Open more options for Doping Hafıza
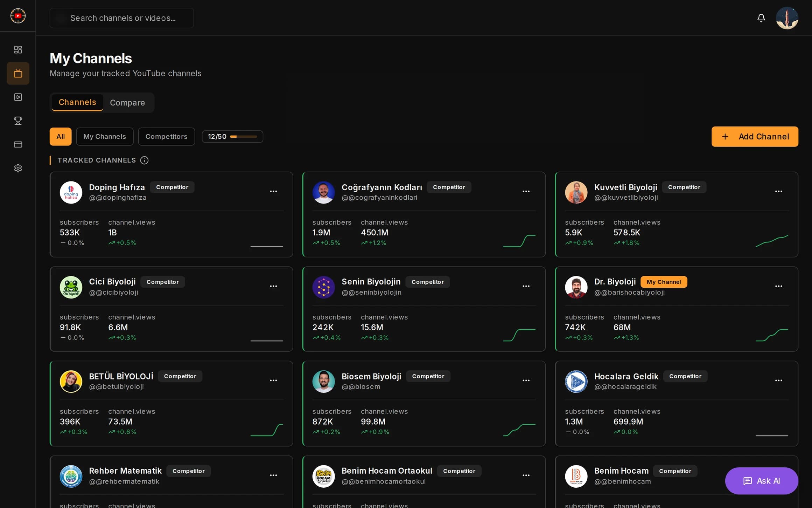 click(x=273, y=191)
